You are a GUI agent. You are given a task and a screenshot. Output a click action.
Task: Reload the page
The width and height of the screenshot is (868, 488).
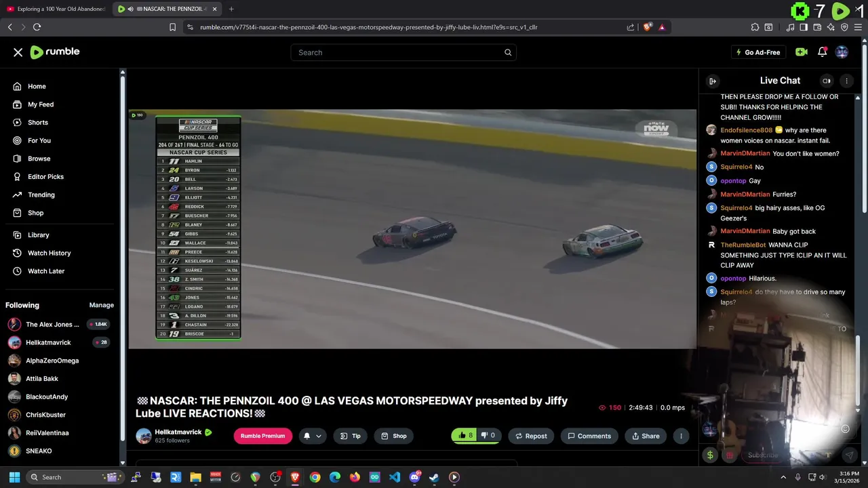37,27
